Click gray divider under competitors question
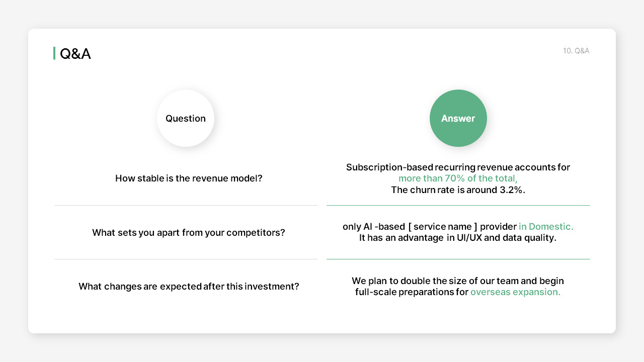The height and width of the screenshot is (362, 644). pyautogui.click(x=186, y=259)
